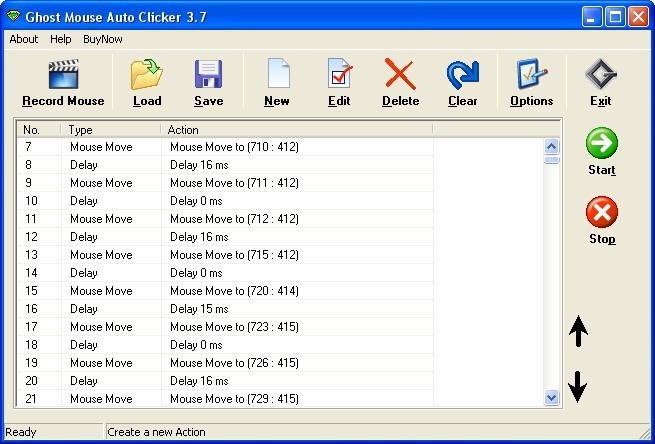Select row 16 Delay 15 ms

(225, 309)
